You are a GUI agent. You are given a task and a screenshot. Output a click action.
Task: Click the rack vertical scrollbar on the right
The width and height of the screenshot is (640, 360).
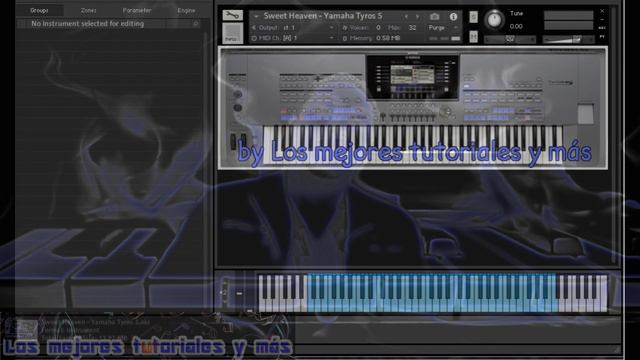click(x=614, y=135)
